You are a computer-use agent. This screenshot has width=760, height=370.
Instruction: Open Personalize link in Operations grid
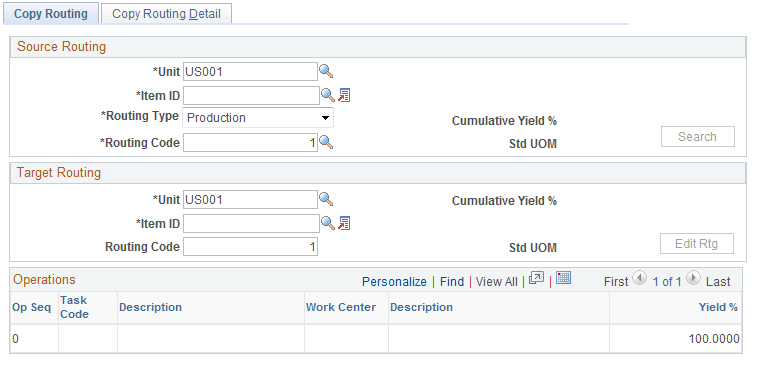tap(394, 282)
